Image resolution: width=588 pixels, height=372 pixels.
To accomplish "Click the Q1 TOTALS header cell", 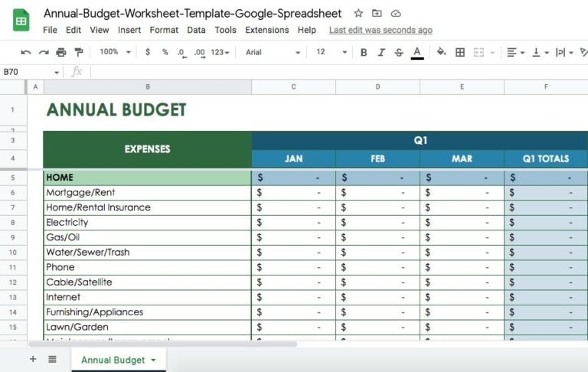I will (x=546, y=158).
